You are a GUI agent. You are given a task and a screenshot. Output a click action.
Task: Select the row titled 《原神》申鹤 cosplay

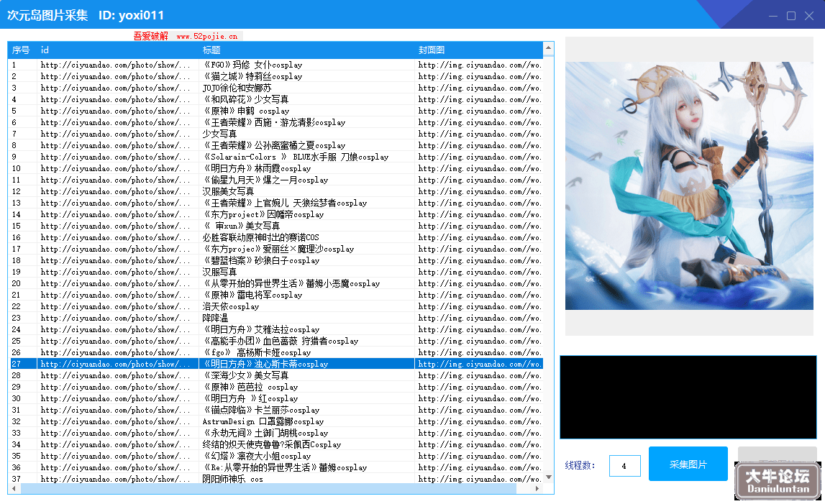[x=275, y=111]
